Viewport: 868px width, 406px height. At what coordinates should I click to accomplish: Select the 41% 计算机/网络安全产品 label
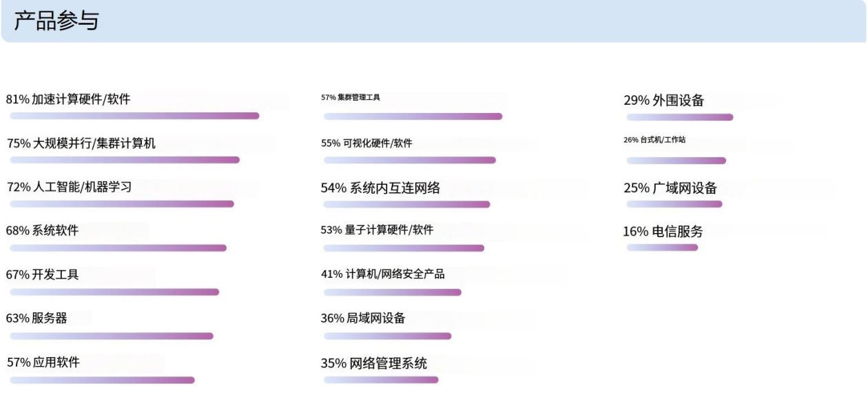coord(382,274)
